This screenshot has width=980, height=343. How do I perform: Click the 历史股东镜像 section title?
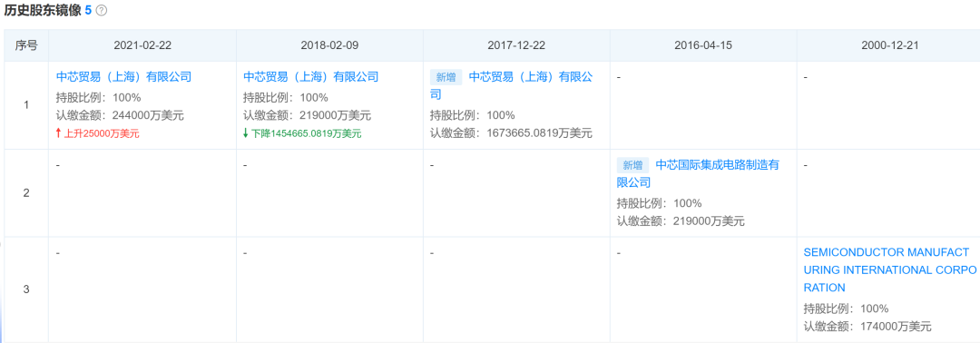(x=44, y=11)
